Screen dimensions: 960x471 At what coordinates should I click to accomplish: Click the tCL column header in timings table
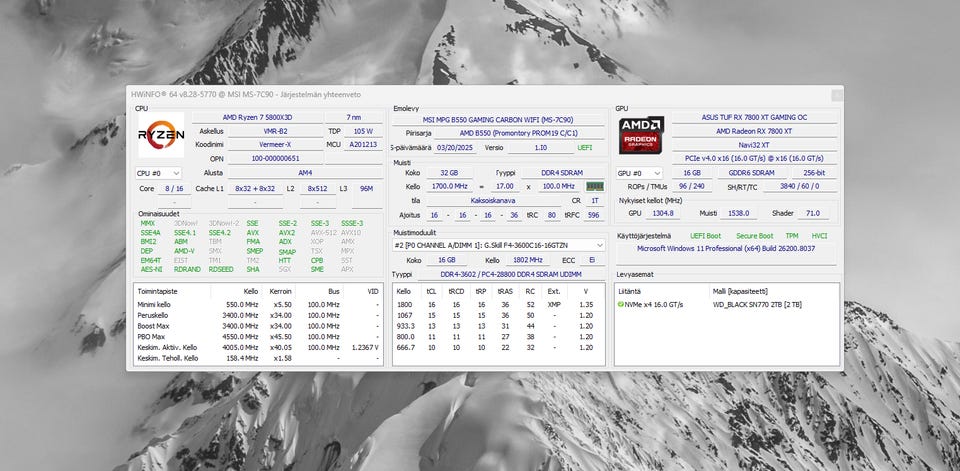pyautogui.click(x=431, y=291)
